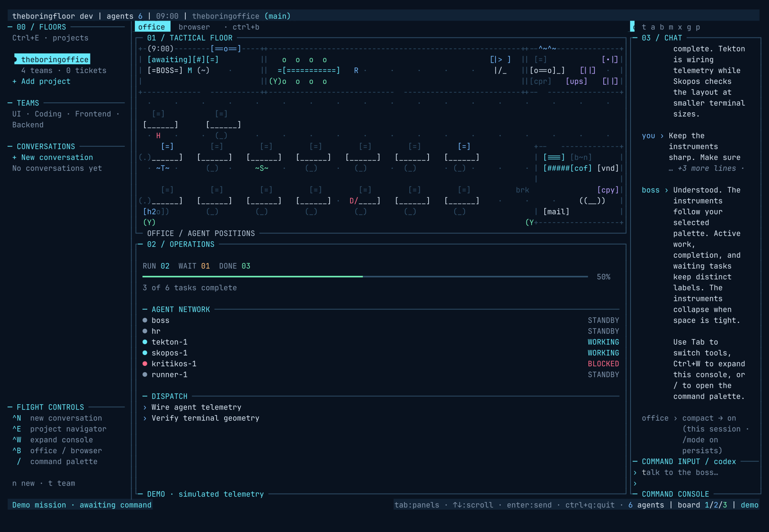Click the DONE 03 counter

coord(235,266)
